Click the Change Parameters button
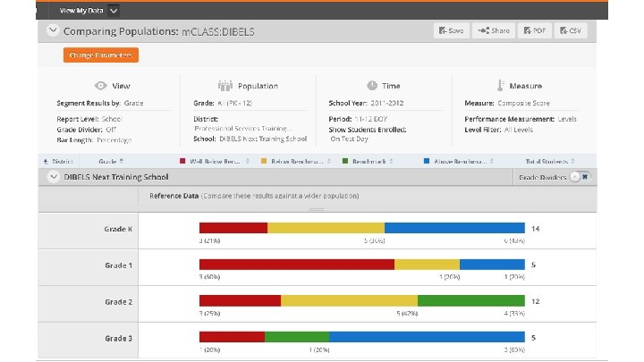Viewport: 644px width, 362px height. coord(100,55)
